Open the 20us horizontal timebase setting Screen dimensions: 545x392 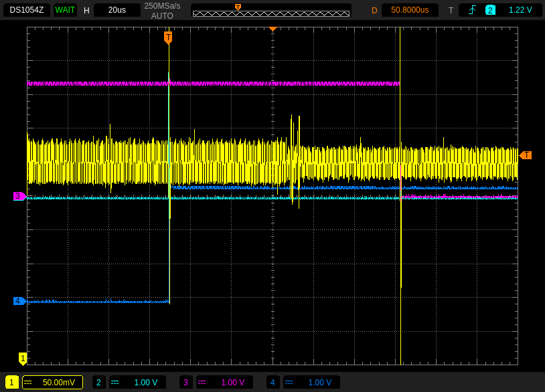(x=116, y=10)
